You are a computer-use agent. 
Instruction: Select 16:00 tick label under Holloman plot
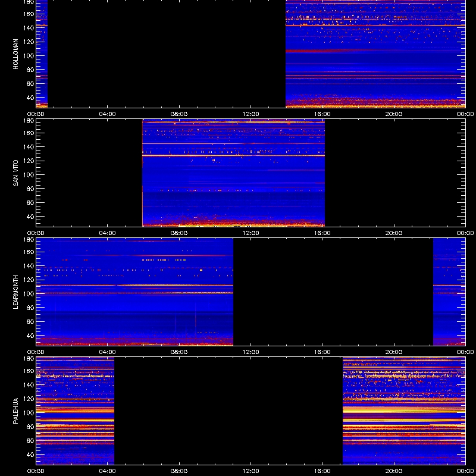pyautogui.click(x=322, y=114)
